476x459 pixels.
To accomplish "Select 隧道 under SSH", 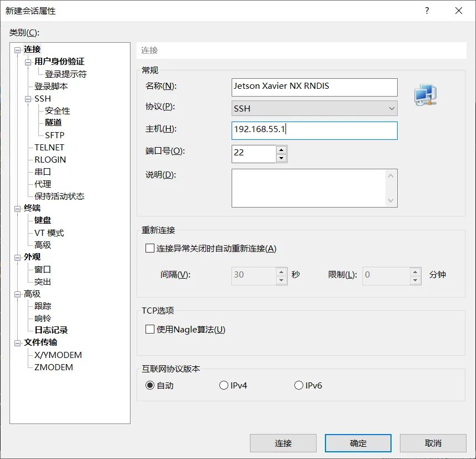I will [x=53, y=123].
